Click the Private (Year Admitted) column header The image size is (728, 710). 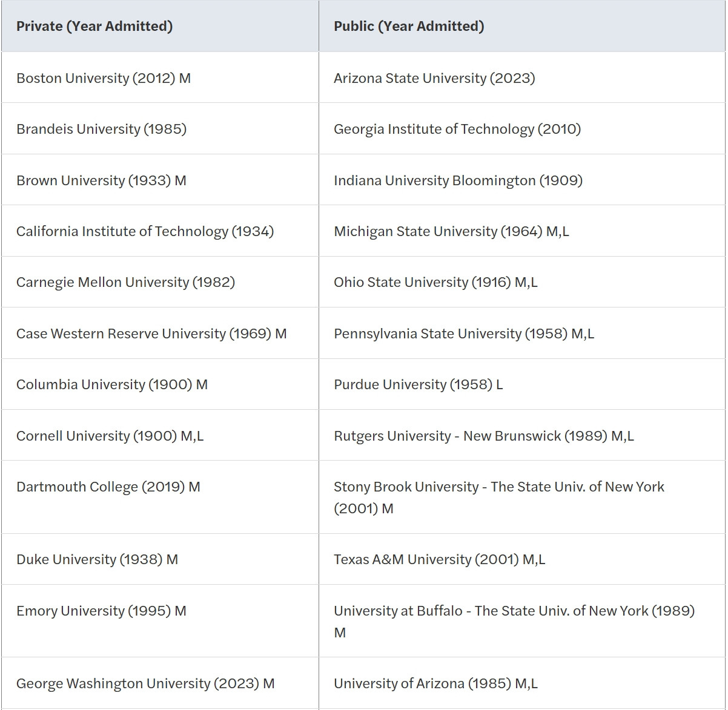pyautogui.click(x=160, y=26)
